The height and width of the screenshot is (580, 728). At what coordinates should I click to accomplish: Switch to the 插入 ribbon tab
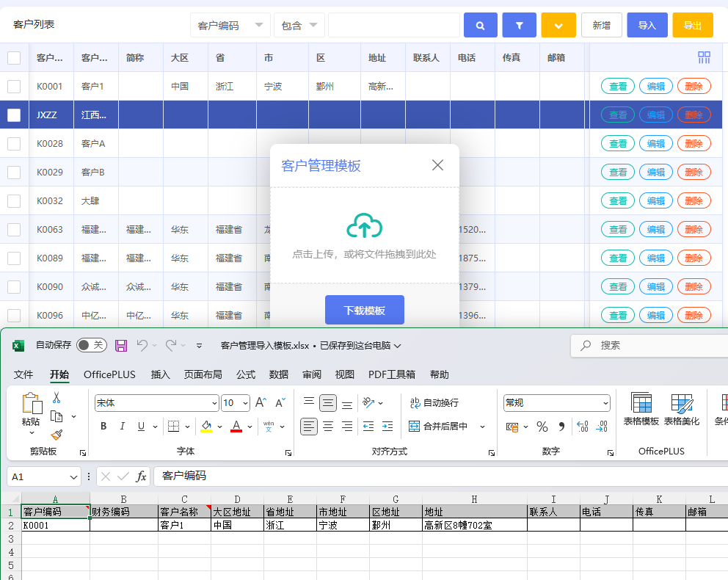[x=160, y=374]
